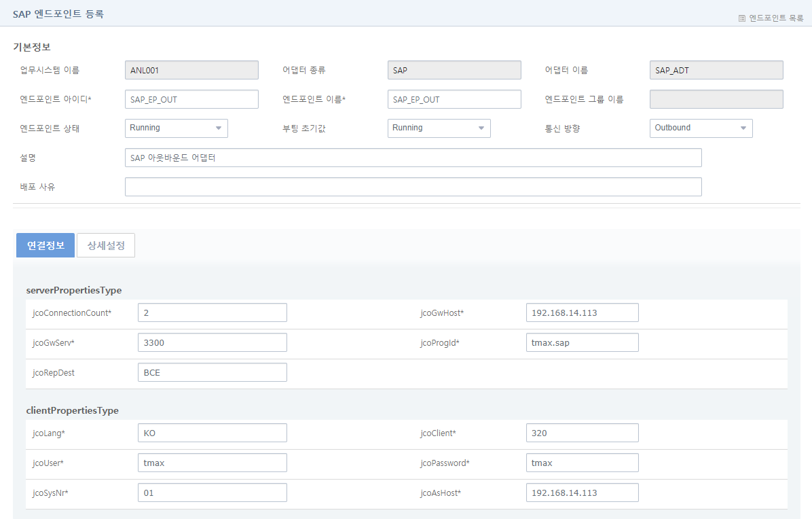Image resolution: width=812 pixels, height=519 pixels.
Task: Select the jcoConnectionCount field showing 2
Action: click(x=213, y=312)
